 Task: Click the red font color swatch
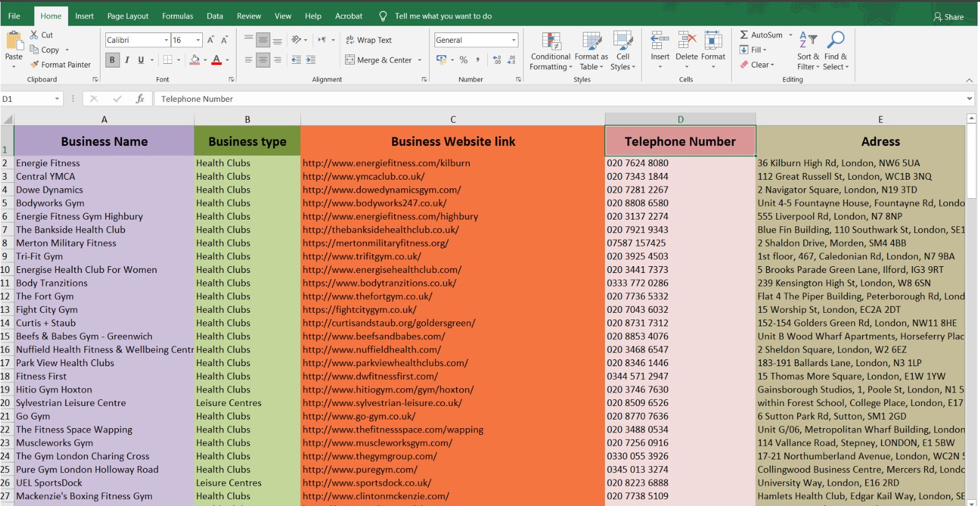216,59
